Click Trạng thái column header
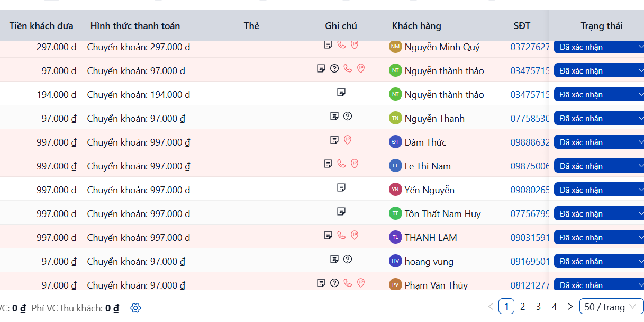 (x=601, y=26)
